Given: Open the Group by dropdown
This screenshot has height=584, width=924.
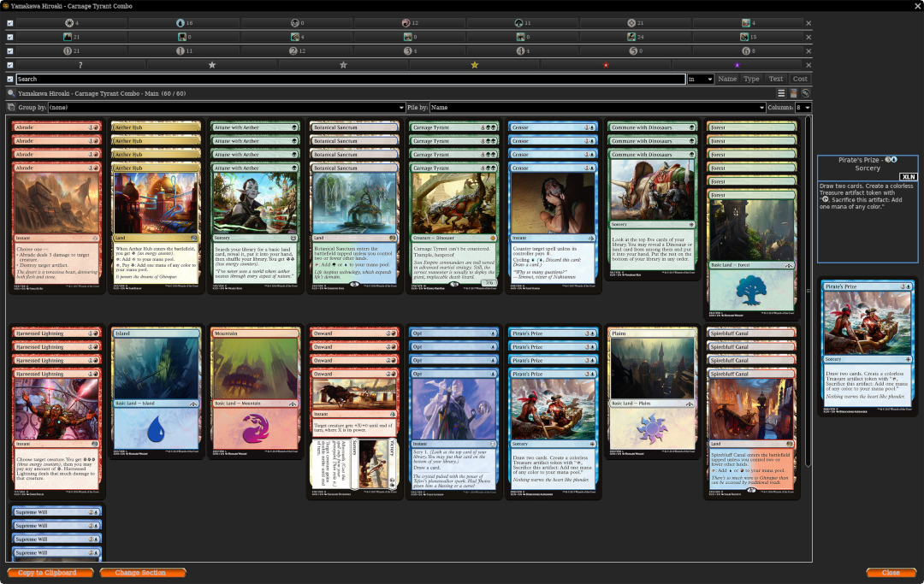Looking at the screenshot, I should click(226, 107).
